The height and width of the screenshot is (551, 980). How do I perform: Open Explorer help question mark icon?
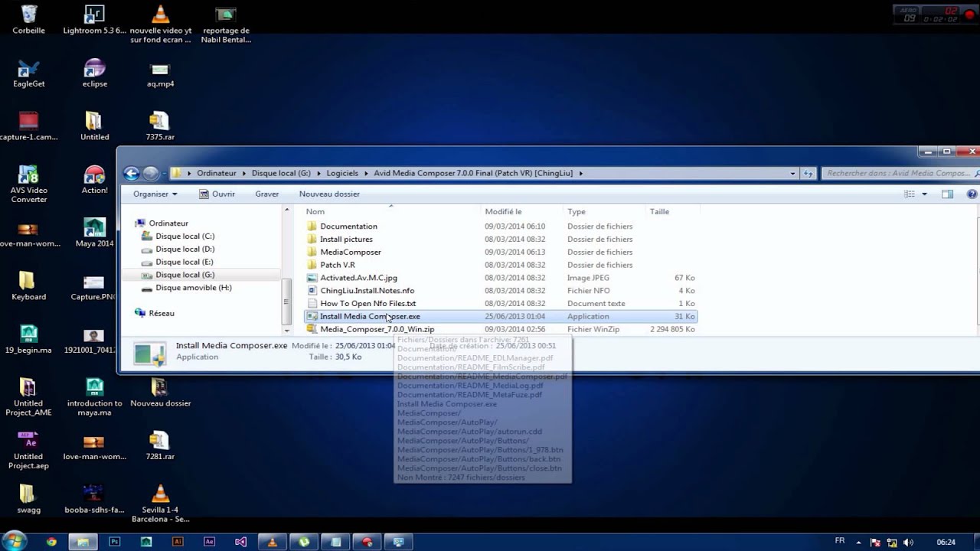(972, 194)
